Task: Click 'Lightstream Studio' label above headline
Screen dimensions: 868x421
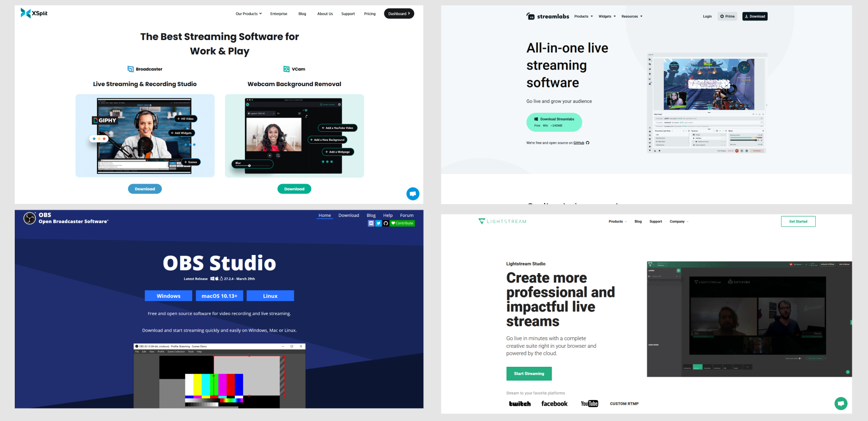Action: (526, 264)
